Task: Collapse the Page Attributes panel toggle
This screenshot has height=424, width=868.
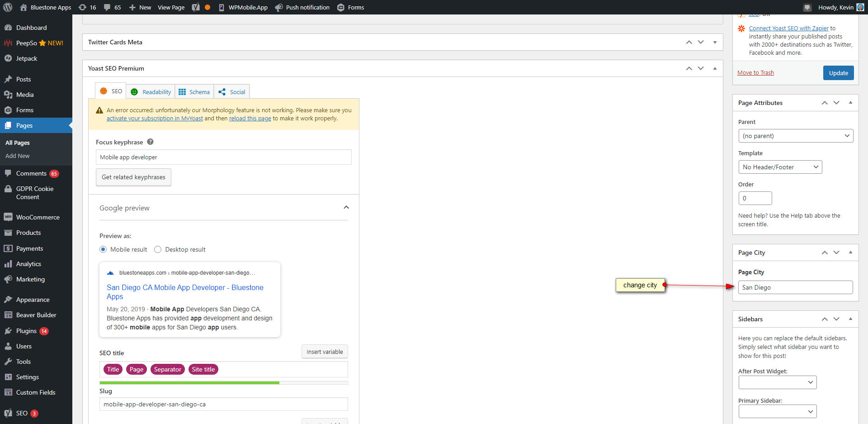Action: click(x=850, y=103)
